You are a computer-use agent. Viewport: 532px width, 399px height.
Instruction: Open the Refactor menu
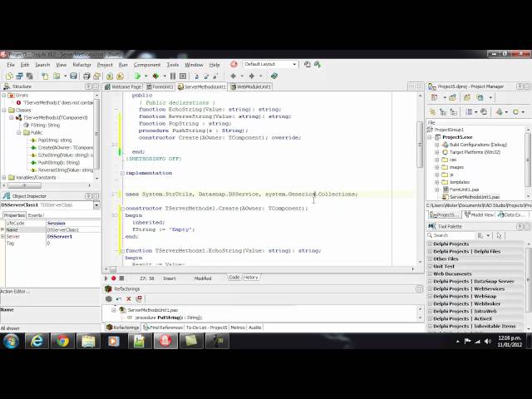[x=81, y=65]
